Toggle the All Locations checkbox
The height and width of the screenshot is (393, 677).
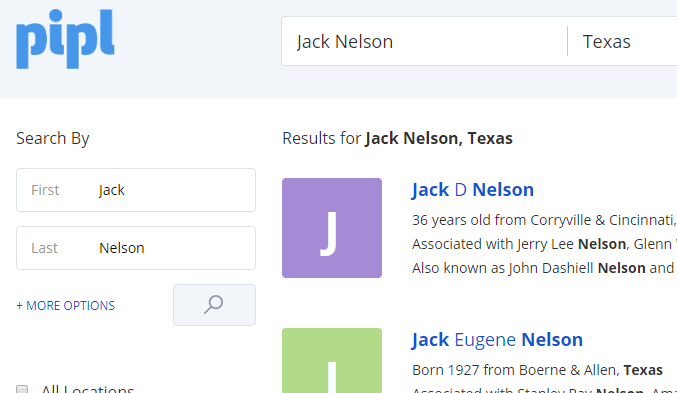click(x=22, y=389)
